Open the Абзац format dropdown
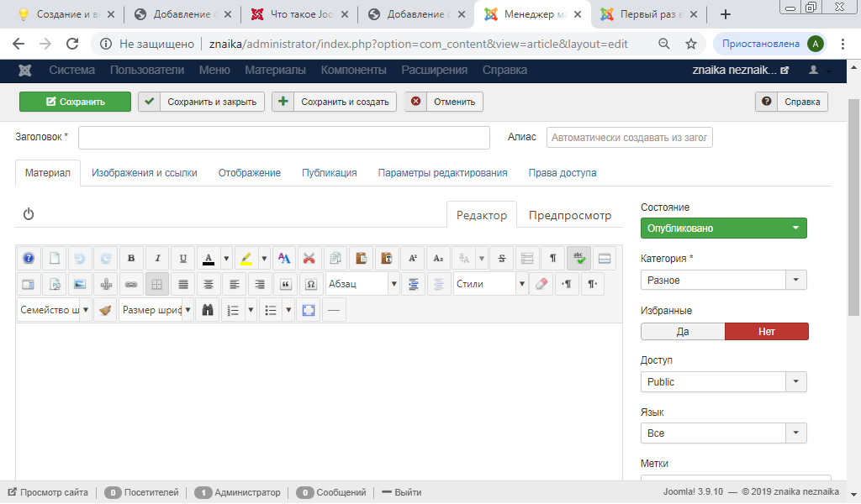This screenshot has height=504, width=861. click(362, 284)
